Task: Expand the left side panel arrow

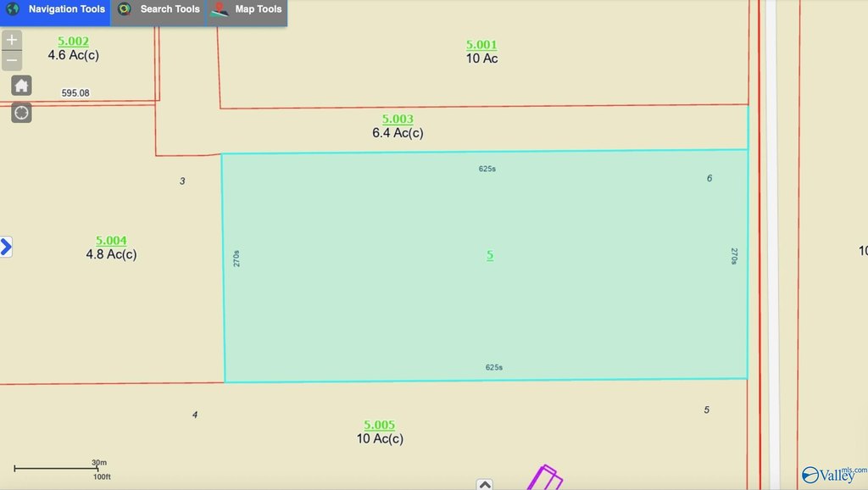Action: [x=6, y=247]
